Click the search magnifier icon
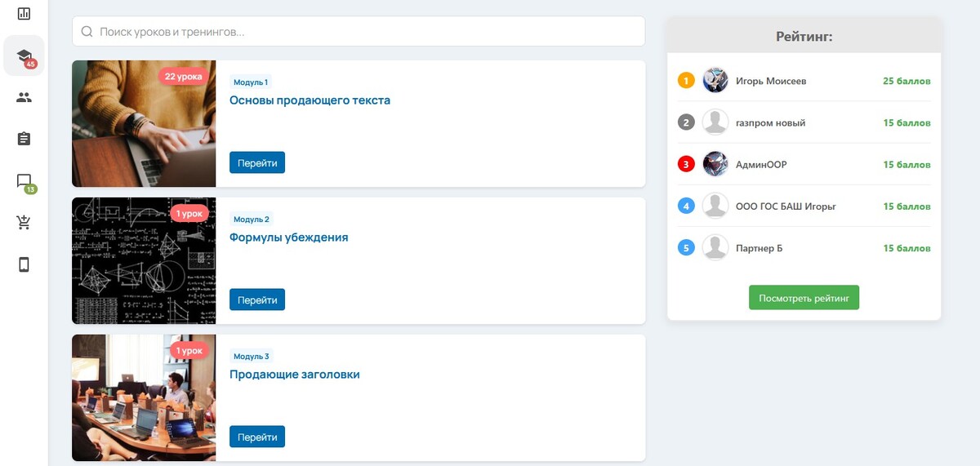Image resolution: width=980 pixels, height=466 pixels. point(87,32)
